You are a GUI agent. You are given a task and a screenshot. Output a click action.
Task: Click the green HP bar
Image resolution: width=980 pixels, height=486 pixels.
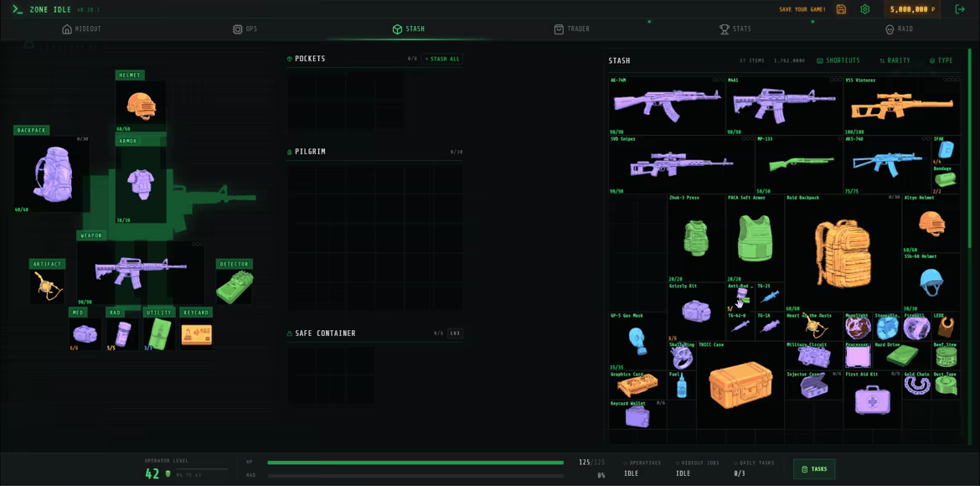tap(415, 463)
